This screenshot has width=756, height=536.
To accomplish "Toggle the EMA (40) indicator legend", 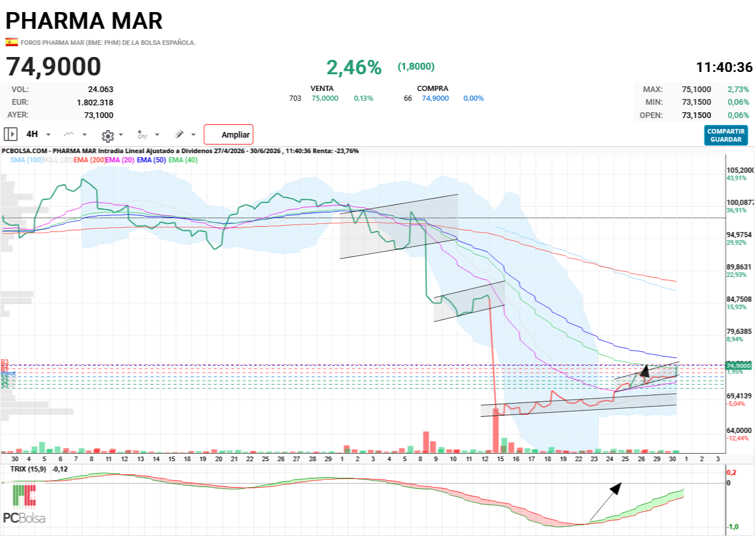I will pos(183,160).
